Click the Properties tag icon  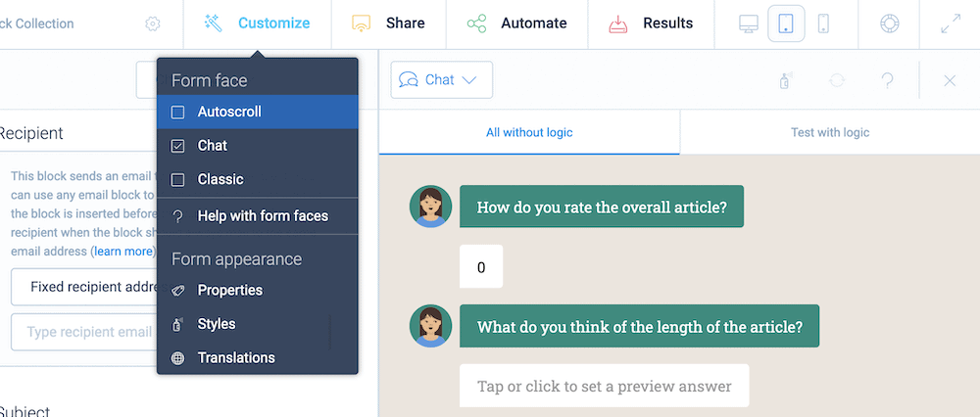pyautogui.click(x=178, y=291)
